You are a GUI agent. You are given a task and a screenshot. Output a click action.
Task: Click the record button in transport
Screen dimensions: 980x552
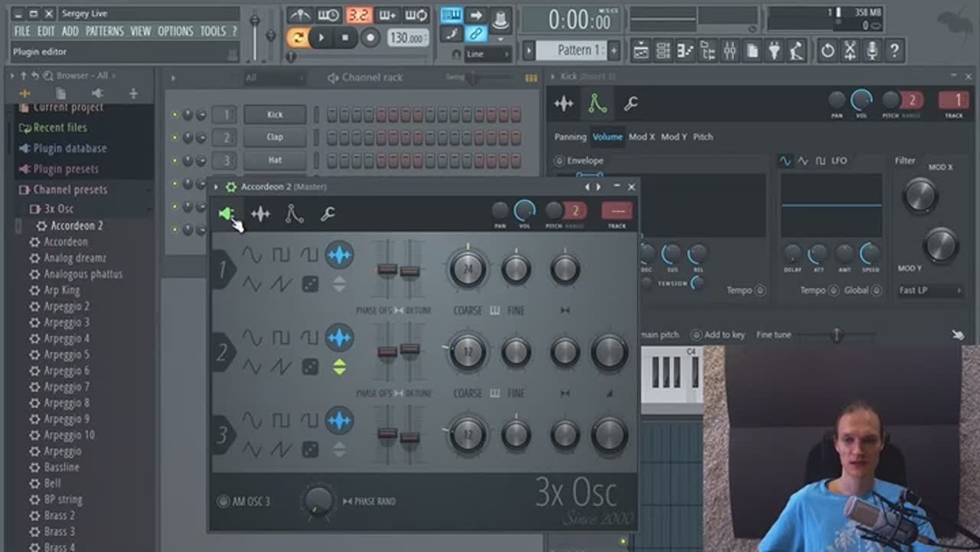(x=371, y=38)
